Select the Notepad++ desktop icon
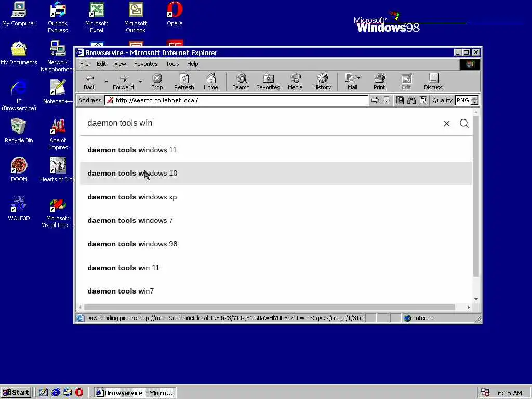This screenshot has width=532, height=399. 58,92
